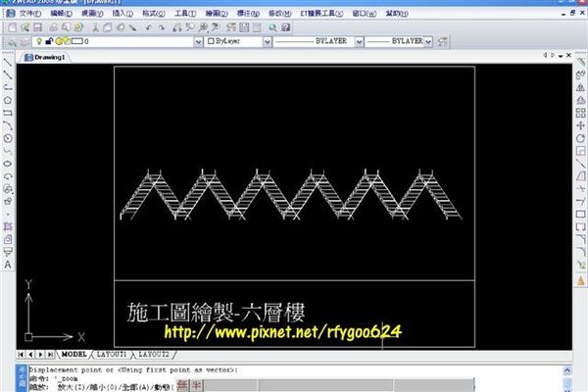The height and width of the screenshot is (392, 588).
Task: Open the 文件(F) menu
Action: click(x=29, y=14)
